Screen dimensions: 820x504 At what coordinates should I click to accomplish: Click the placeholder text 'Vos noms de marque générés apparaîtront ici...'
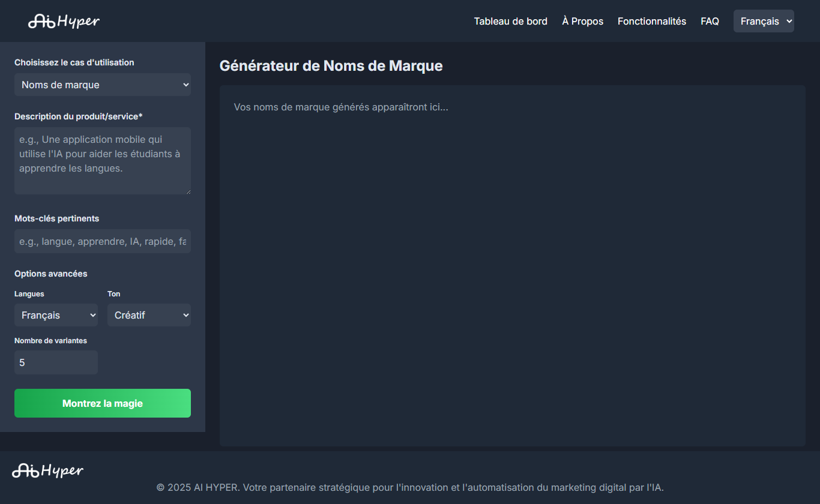[x=341, y=107]
